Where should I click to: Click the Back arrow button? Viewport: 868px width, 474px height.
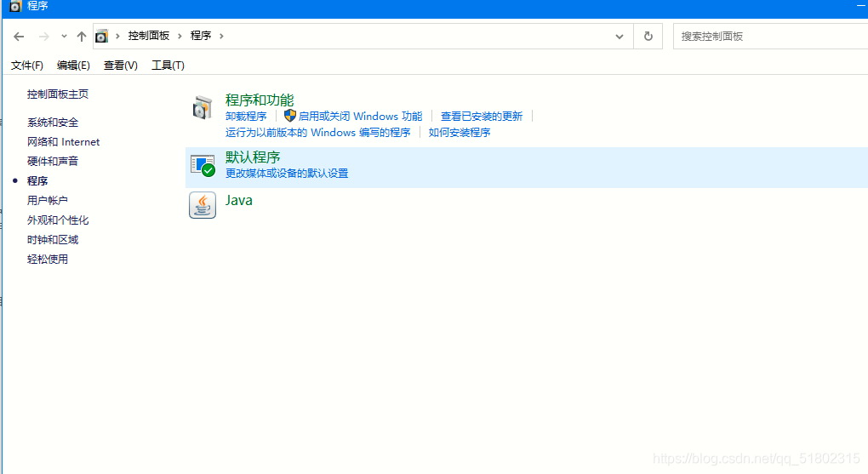19,37
